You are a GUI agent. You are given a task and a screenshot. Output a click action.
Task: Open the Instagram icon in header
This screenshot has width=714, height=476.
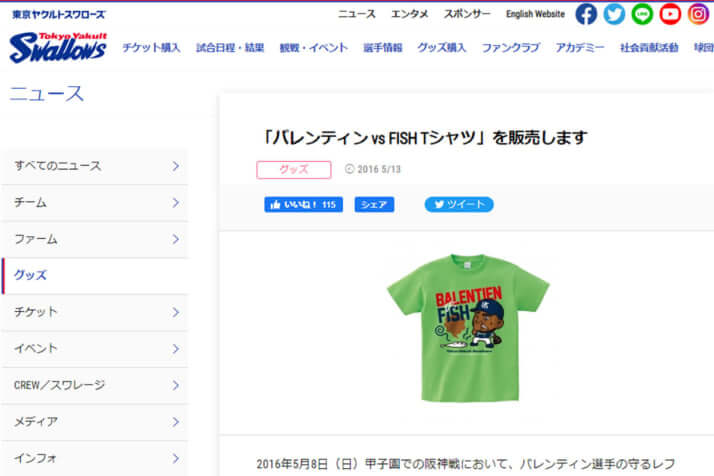click(x=698, y=14)
